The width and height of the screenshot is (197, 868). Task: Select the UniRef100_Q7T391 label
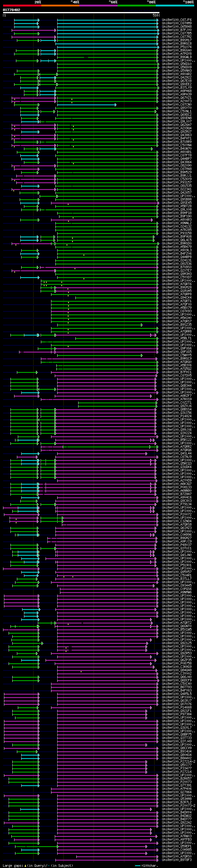pyautogui.click(x=177, y=785)
